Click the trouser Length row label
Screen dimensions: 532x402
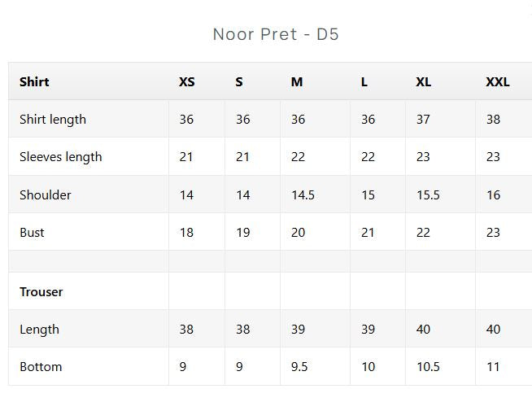tap(39, 330)
